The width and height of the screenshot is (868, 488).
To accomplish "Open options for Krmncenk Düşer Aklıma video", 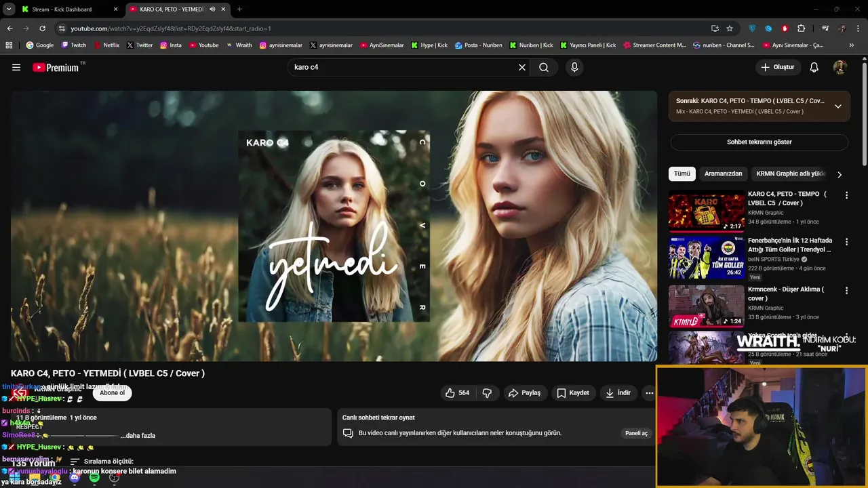I will 846,290.
